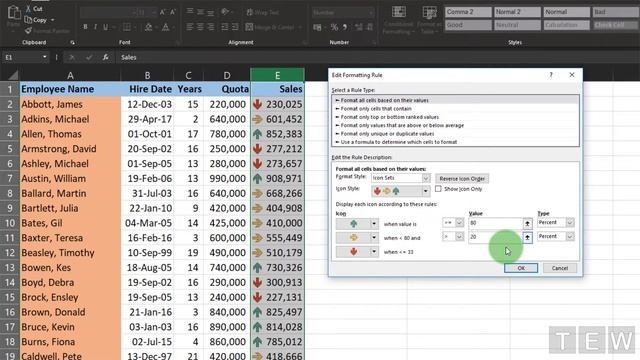
Task: Click the Middle Align icon
Action: 200,12
